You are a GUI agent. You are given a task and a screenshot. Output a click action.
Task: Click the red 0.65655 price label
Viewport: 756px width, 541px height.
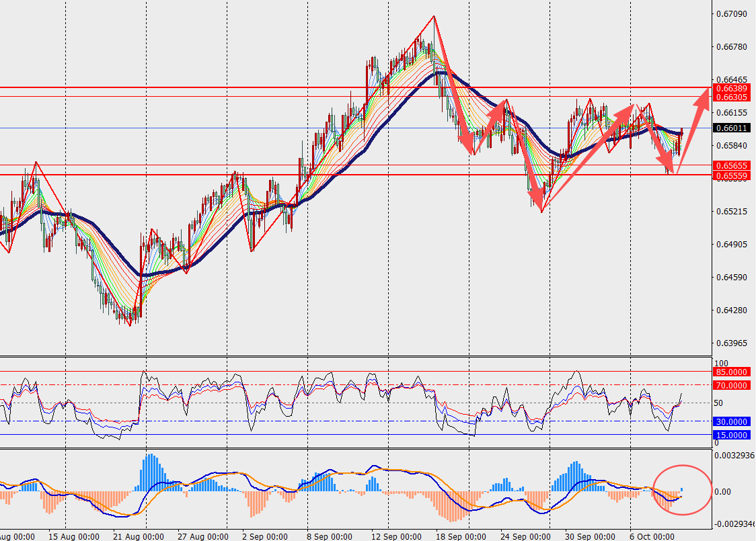[x=732, y=165]
